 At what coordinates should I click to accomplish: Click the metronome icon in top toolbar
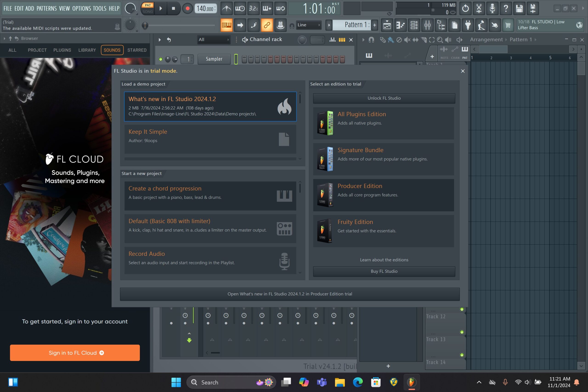point(226,8)
